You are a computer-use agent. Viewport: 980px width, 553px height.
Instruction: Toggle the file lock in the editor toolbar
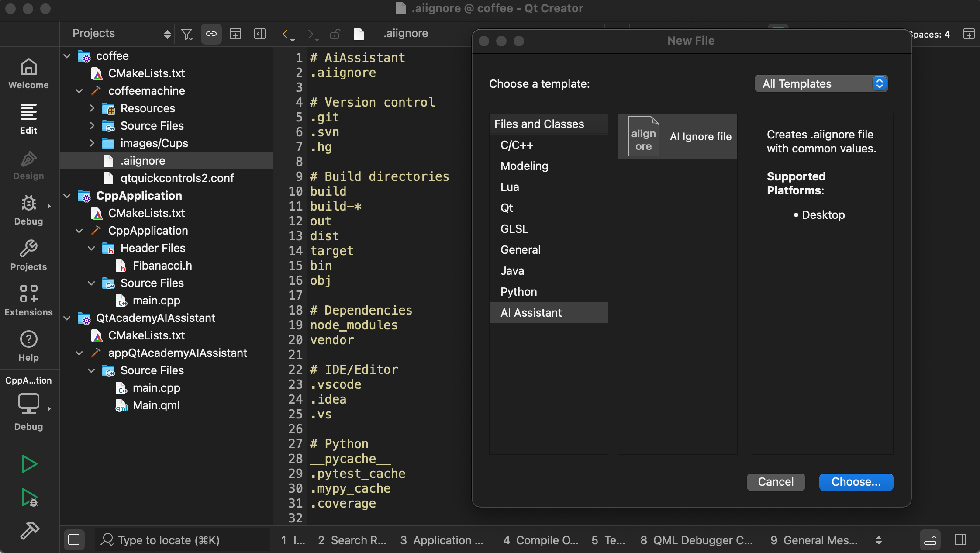335,34
